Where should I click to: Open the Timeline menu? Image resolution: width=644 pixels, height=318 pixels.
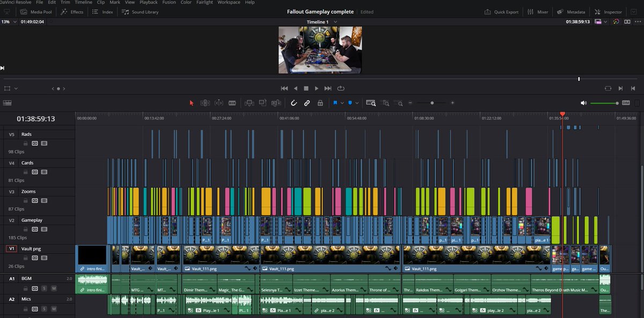[83, 3]
